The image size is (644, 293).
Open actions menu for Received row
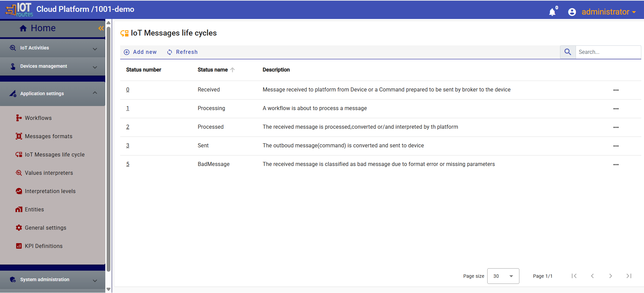click(x=616, y=90)
